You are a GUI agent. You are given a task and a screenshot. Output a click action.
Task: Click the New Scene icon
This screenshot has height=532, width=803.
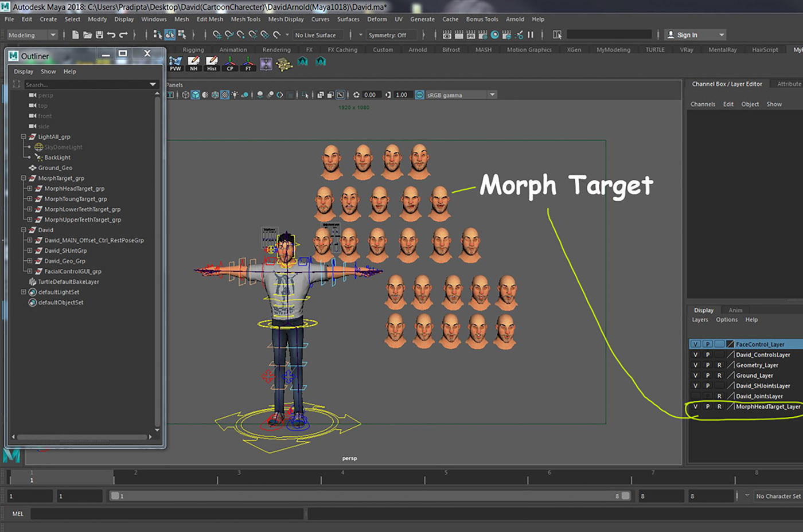[x=75, y=35]
